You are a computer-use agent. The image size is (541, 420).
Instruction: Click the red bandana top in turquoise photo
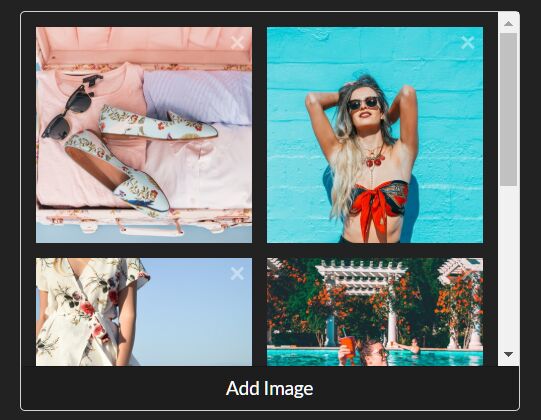[379, 204]
